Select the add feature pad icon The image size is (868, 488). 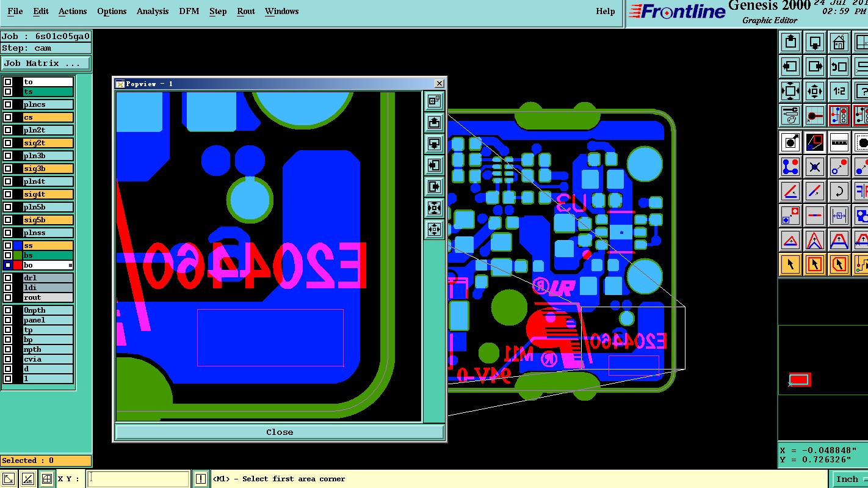click(x=790, y=142)
